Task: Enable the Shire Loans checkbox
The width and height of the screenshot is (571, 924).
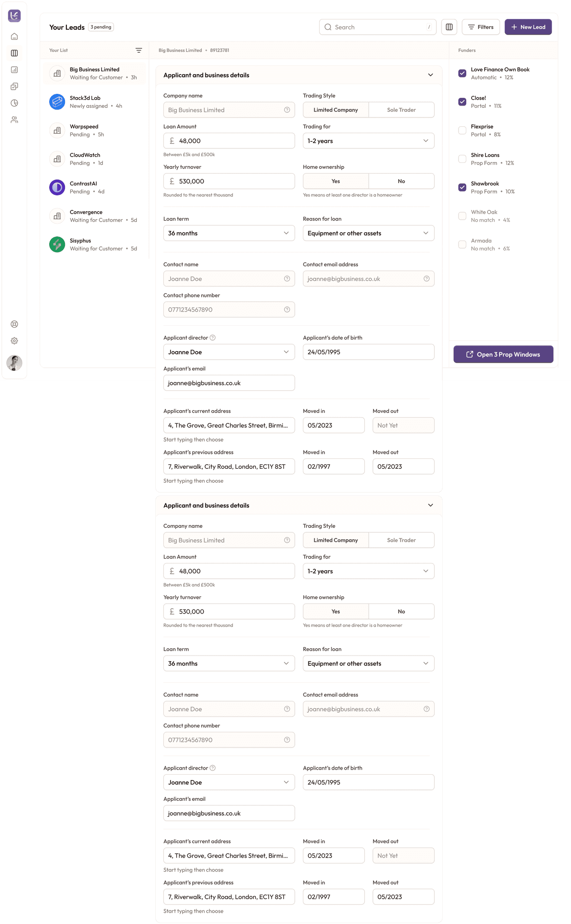Action: [462, 159]
